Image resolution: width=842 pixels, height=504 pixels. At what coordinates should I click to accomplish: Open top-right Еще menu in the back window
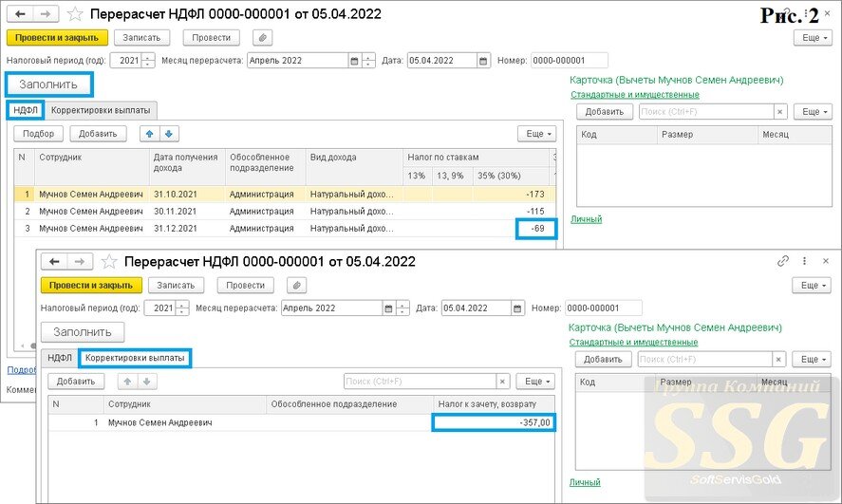813,38
